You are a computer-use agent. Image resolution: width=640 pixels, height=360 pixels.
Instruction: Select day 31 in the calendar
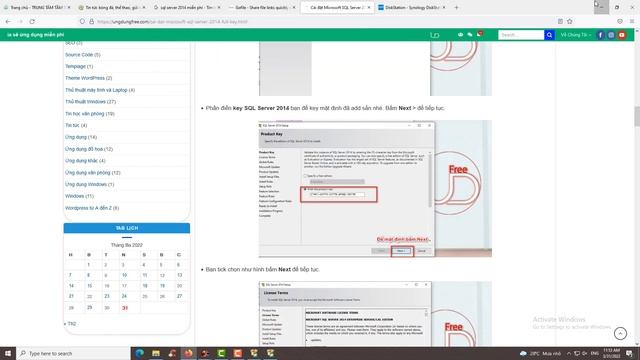coord(125,308)
